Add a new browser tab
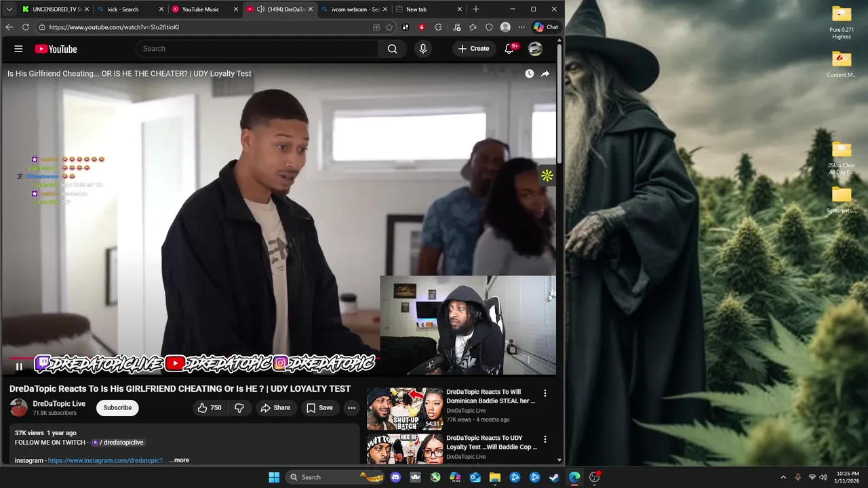The width and height of the screenshot is (868, 488). [x=476, y=9]
